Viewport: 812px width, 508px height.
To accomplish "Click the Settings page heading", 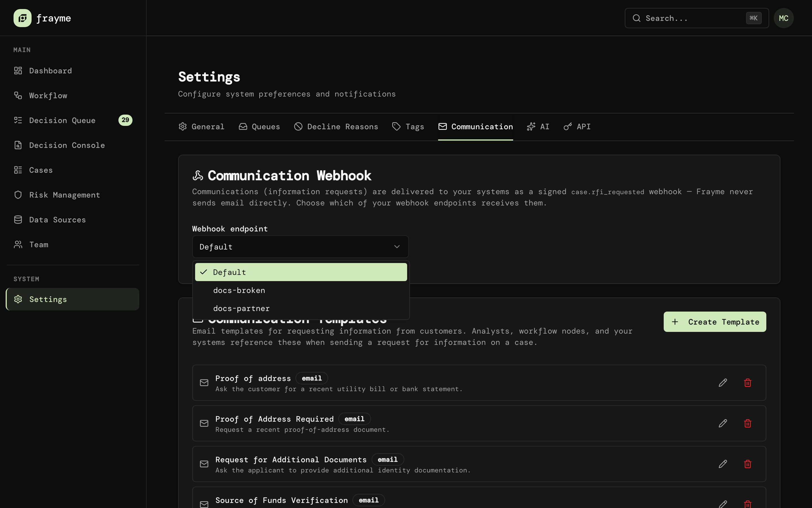I will [209, 77].
